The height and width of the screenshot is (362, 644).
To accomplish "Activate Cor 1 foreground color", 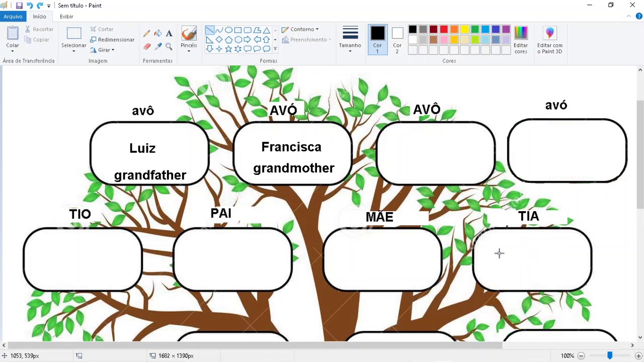I will [x=377, y=40].
